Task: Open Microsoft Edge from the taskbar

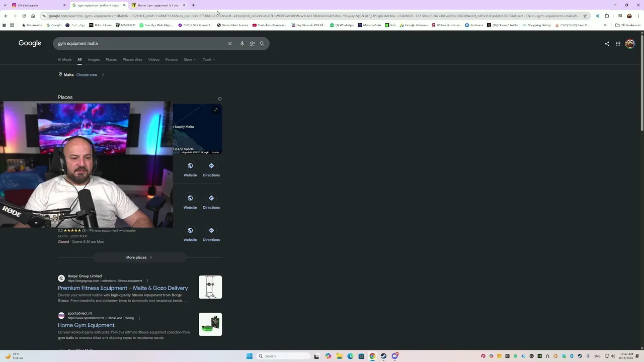Action: tap(350, 356)
